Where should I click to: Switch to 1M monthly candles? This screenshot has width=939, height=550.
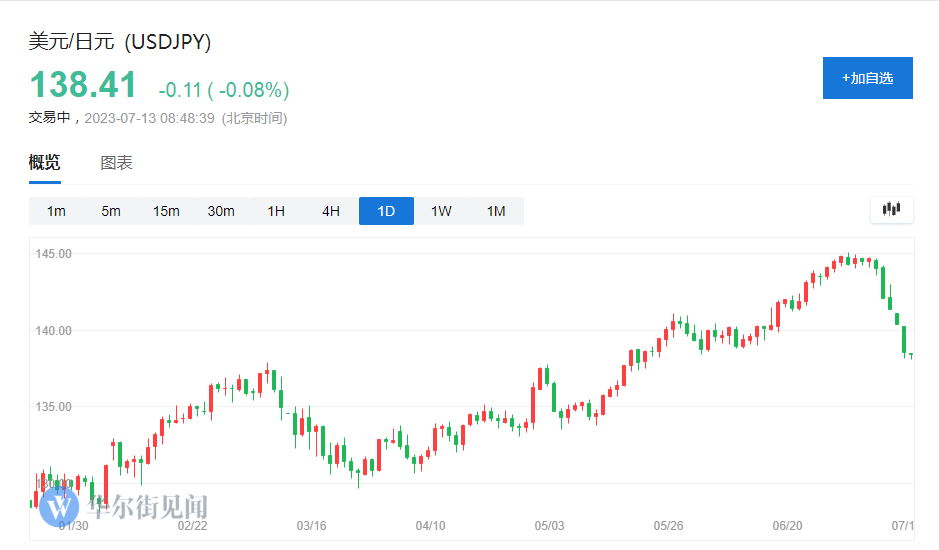pyautogui.click(x=496, y=211)
